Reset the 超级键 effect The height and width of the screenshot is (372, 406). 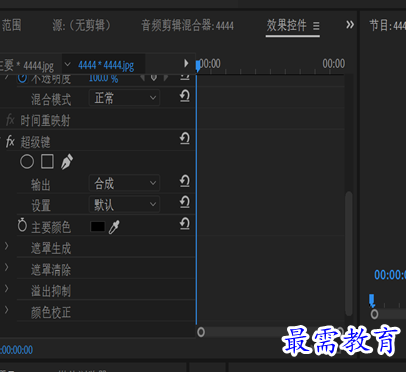185,138
